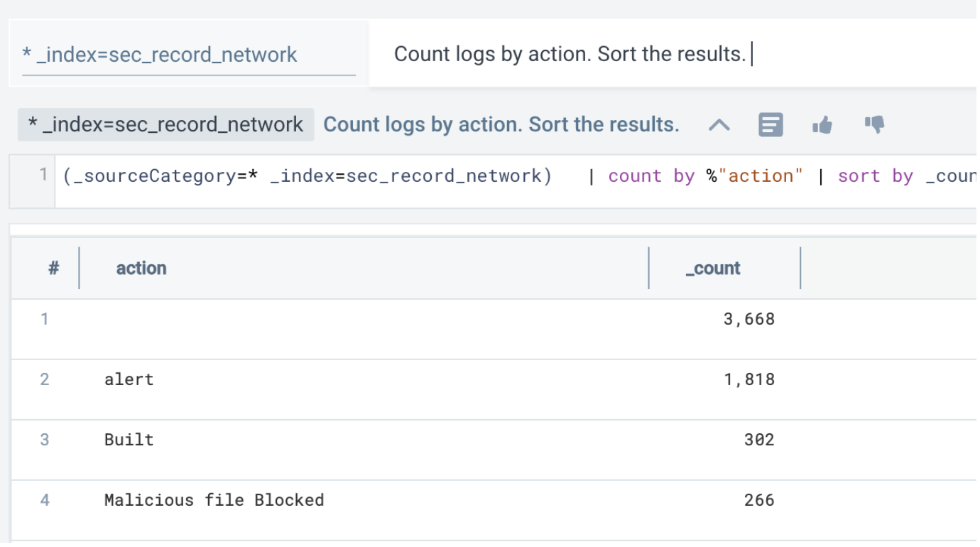Click the blue 'Count logs by action' summary text
This screenshot has width=980, height=547.
501,125
